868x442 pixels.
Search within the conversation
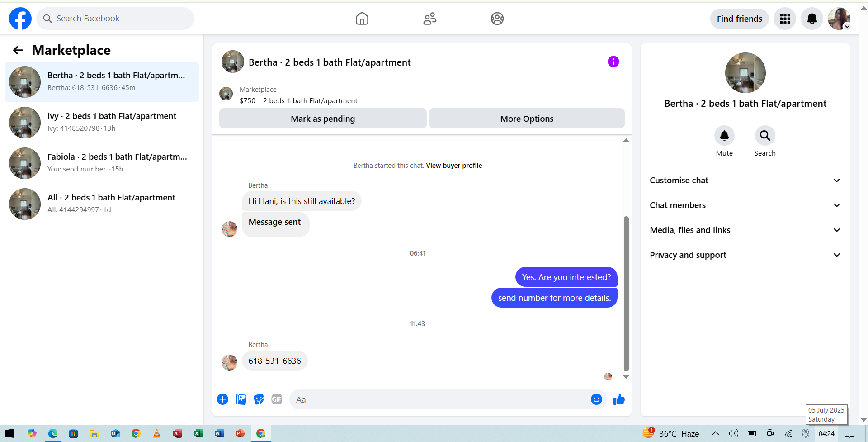coord(765,136)
